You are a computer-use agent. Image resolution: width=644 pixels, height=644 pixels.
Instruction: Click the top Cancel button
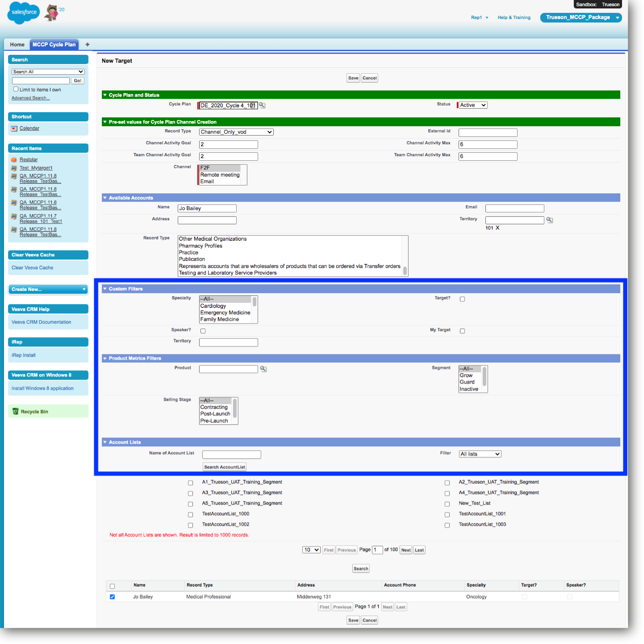pyautogui.click(x=369, y=78)
